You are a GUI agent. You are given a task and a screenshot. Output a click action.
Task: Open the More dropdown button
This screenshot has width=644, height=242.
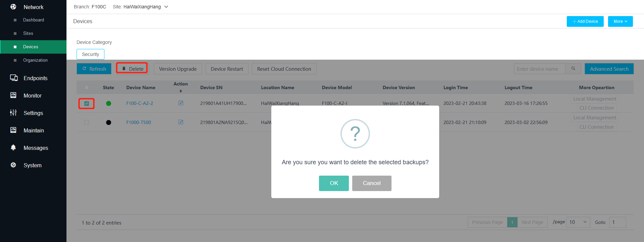[x=620, y=21]
